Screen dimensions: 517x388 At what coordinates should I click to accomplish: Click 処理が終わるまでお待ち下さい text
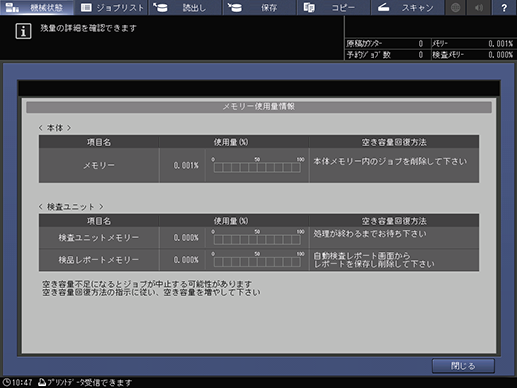[x=370, y=234]
